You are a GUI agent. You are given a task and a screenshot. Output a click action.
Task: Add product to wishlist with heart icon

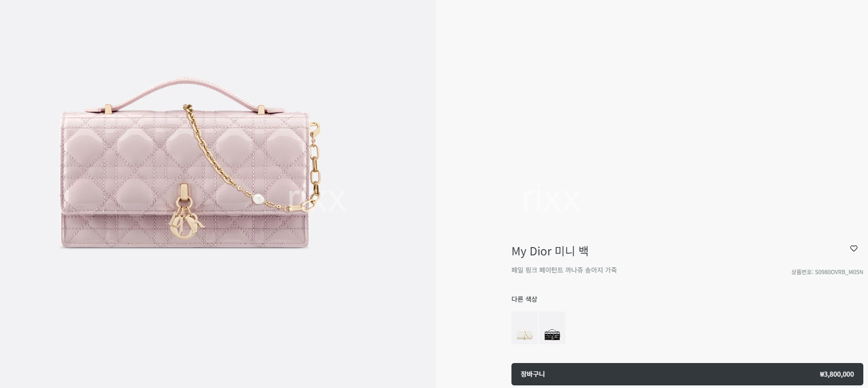[x=853, y=249]
